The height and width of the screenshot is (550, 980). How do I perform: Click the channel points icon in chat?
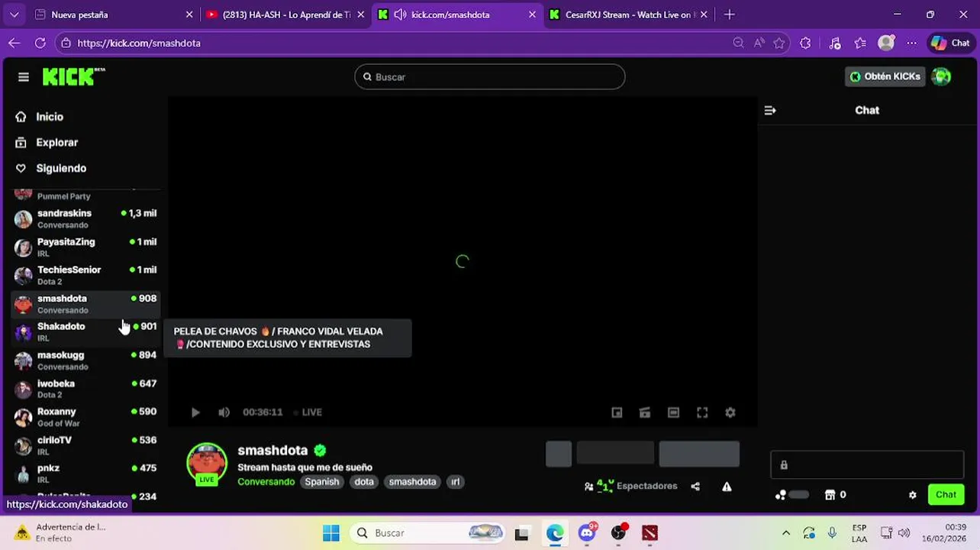[x=781, y=495]
